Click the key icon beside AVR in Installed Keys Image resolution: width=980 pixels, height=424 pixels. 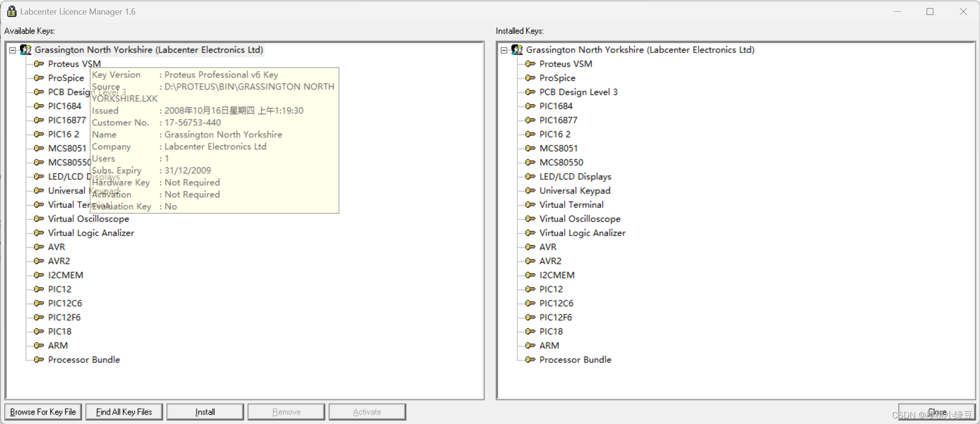point(531,247)
